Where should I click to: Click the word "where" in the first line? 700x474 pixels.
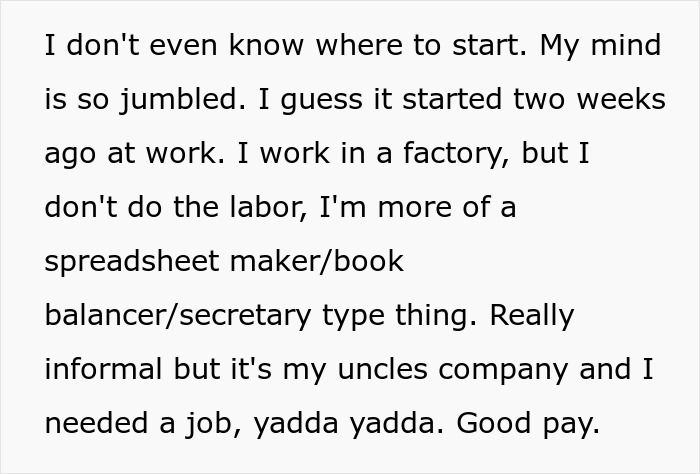coord(354,46)
